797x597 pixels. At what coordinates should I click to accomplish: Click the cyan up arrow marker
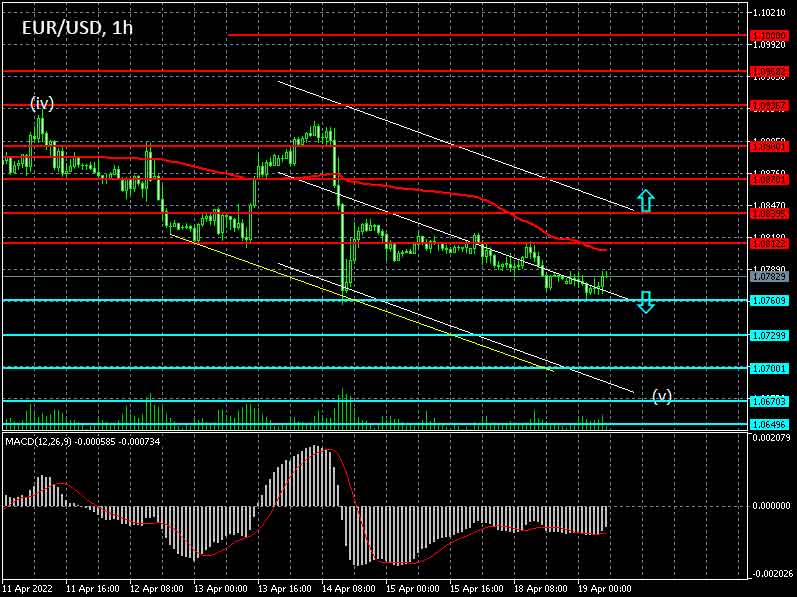click(646, 199)
